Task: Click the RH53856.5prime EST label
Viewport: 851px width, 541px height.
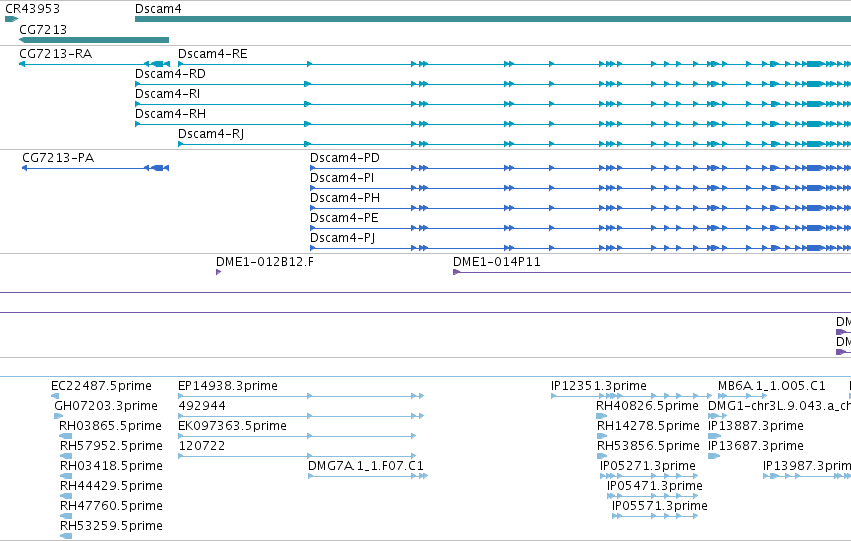Action: [x=648, y=446]
